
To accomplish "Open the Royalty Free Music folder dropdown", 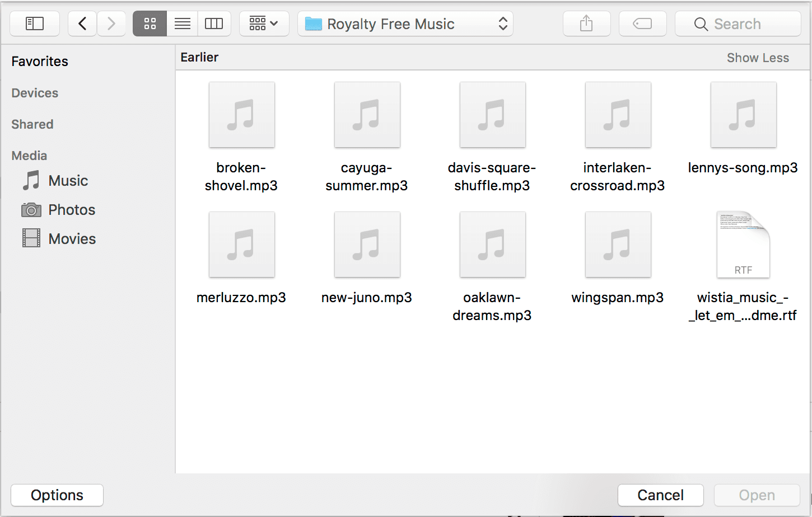I will pos(404,23).
